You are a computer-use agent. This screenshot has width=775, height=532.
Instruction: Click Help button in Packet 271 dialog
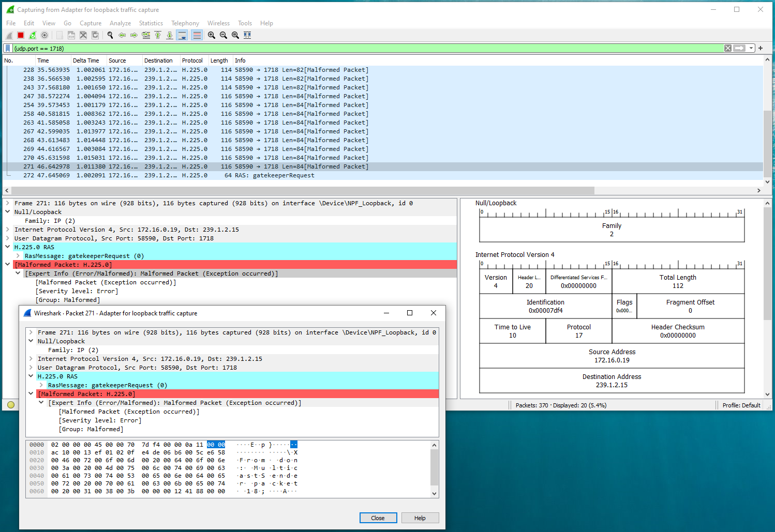pyautogui.click(x=420, y=518)
